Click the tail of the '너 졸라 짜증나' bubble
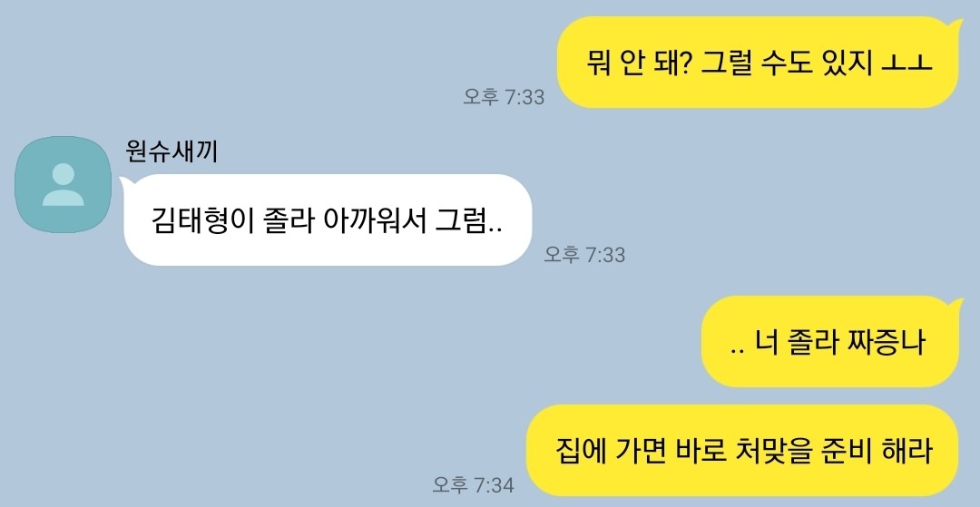This screenshot has height=507, width=980. click(956, 306)
